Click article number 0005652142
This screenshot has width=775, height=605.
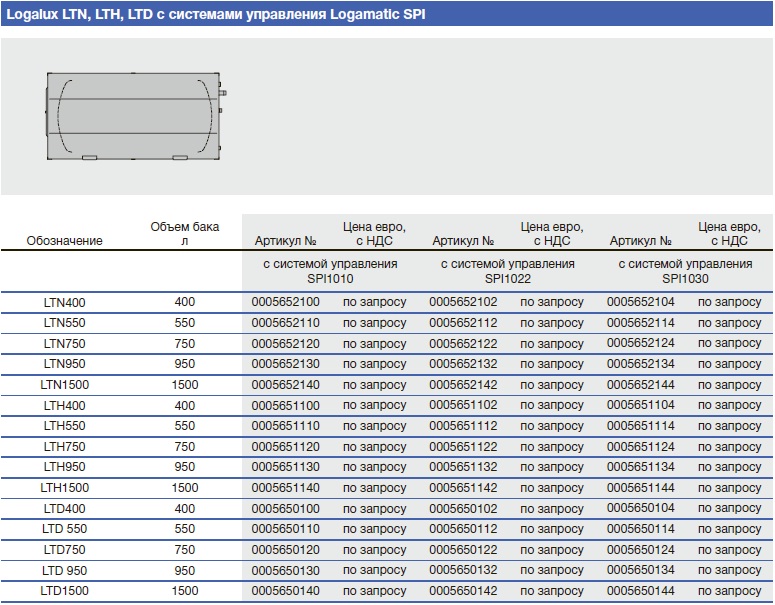(463, 385)
